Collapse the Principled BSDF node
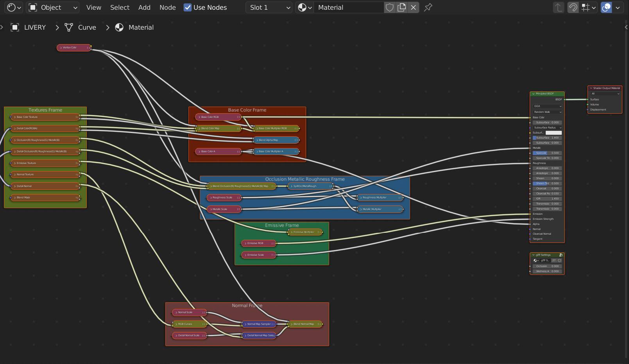The width and height of the screenshot is (629, 364). click(534, 94)
